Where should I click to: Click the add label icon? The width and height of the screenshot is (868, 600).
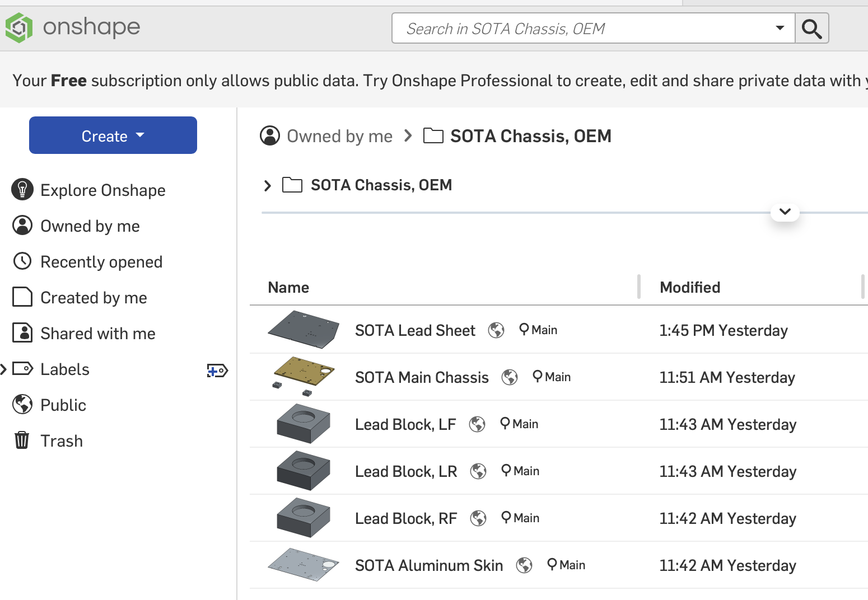click(x=217, y=371)
